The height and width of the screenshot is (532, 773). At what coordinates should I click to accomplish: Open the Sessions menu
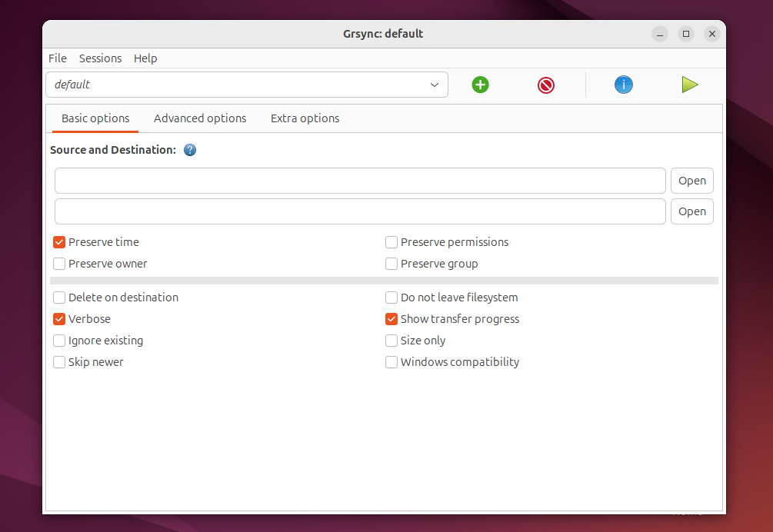click(x=100, y=58)
